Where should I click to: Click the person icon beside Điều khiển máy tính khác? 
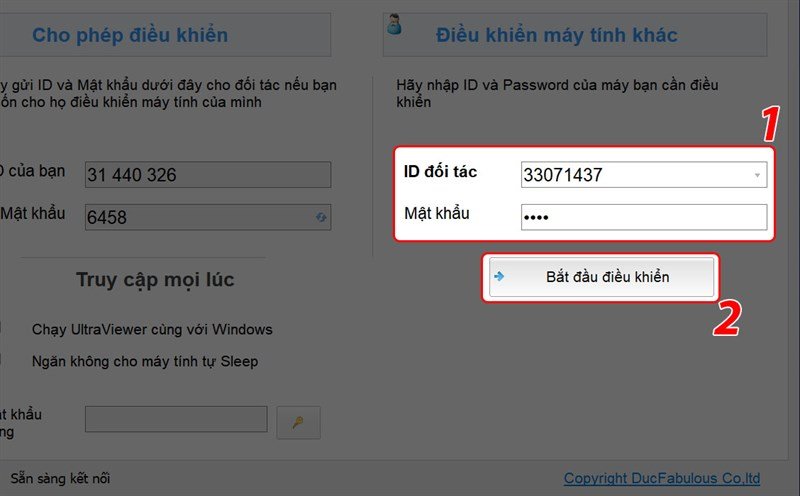pos(394,23)
